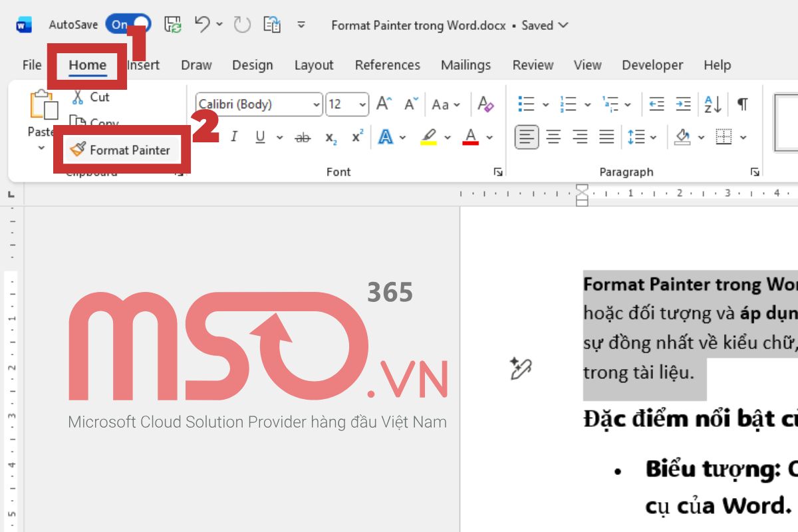Click the tab selector at ruler corner
The height and width of the screenshot is (532, 798).
(11, 194)
